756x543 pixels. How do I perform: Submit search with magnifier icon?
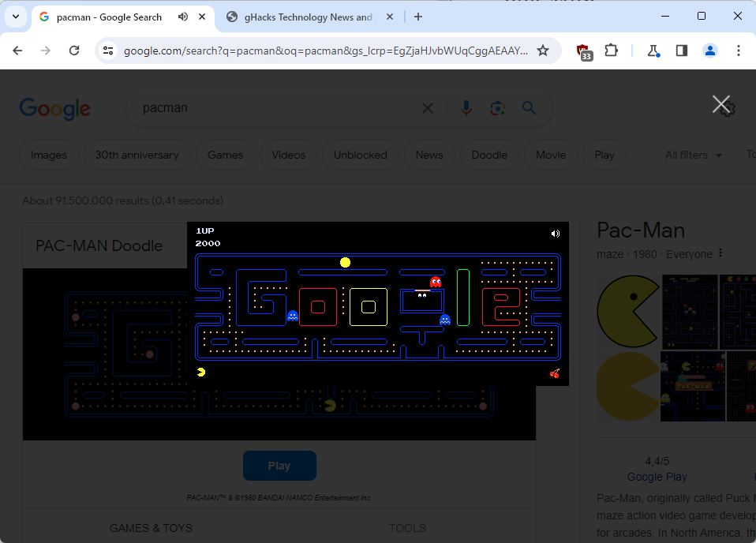[529, 108]
